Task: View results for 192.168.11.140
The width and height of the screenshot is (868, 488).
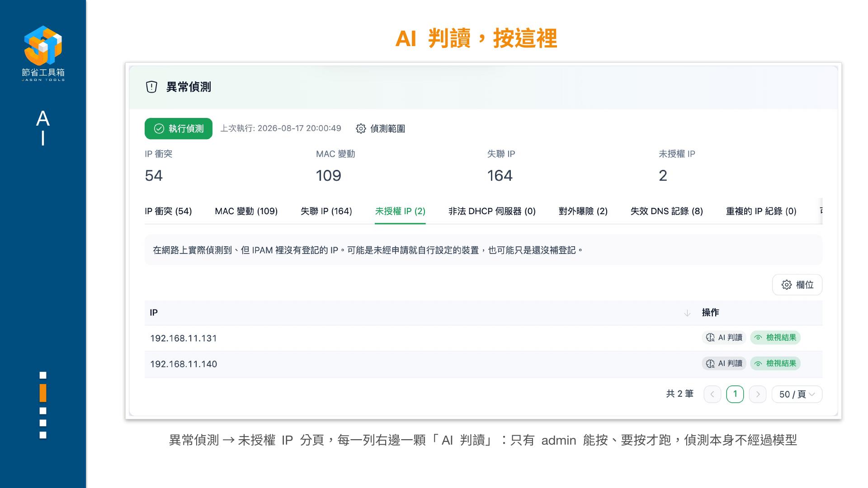Action: pyautogui.click(x=775, y=363)
